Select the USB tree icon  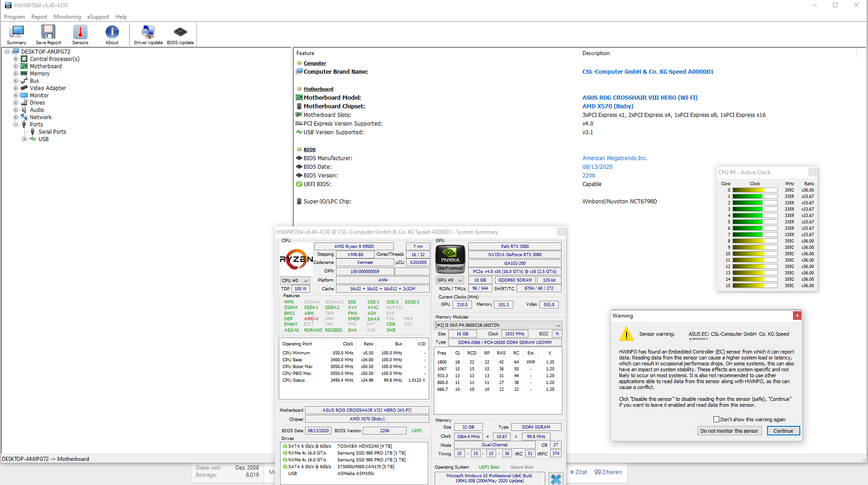tap(33, 139)
